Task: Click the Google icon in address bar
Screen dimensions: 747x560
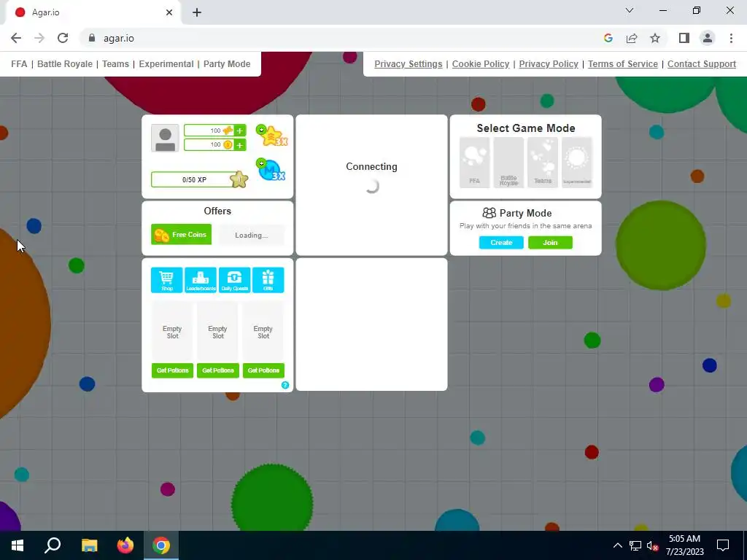Action: tap(608, 38)
